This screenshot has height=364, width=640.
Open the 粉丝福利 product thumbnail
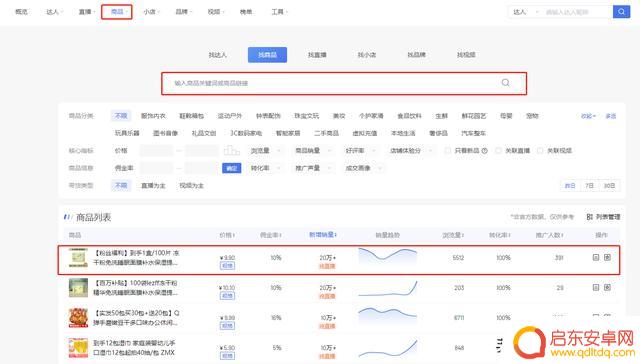[x=78, y=258]
